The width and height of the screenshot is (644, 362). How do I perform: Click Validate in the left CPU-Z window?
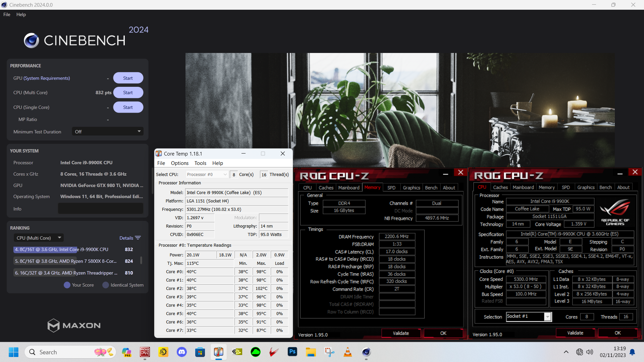401,333
